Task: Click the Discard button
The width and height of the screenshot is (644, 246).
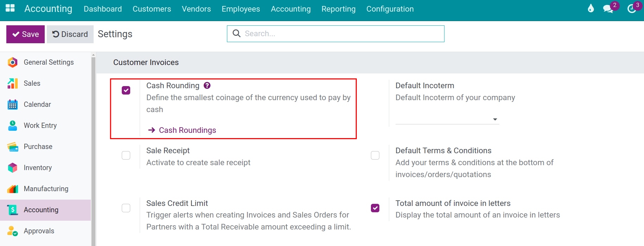Action: [70, 34]
